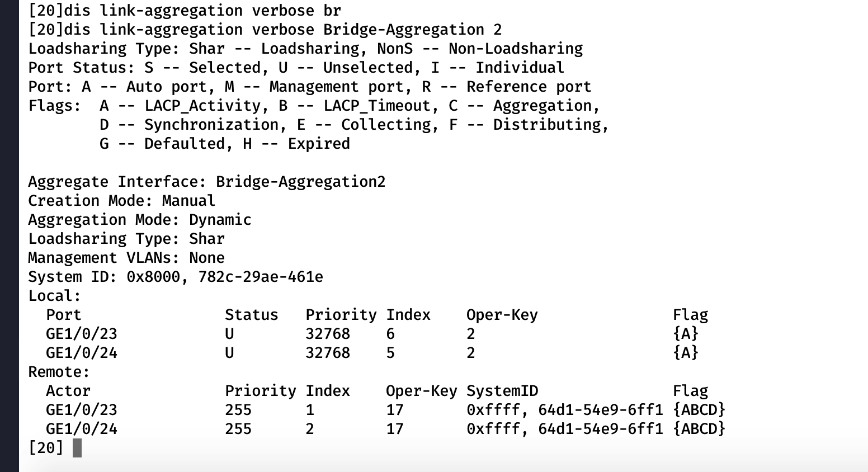Viewport: 868px width, 472px height.
Task: Click GE1/0/24 in the Local port list
Action: point(82,353)
